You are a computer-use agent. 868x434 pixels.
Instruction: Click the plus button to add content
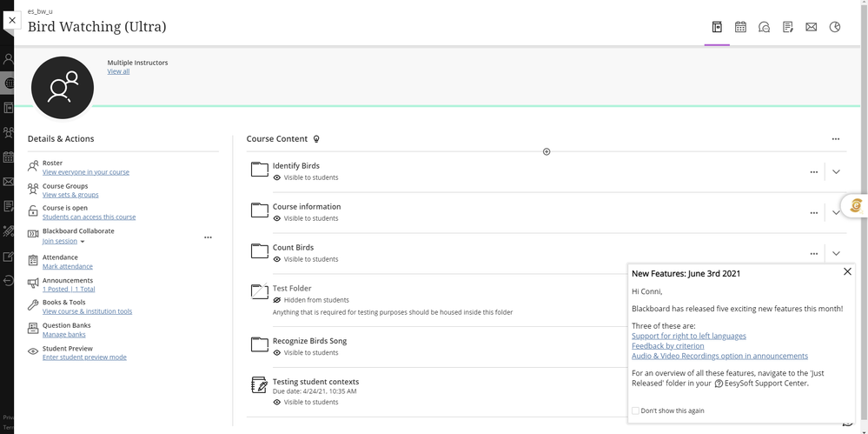click(x=547, y=151)
